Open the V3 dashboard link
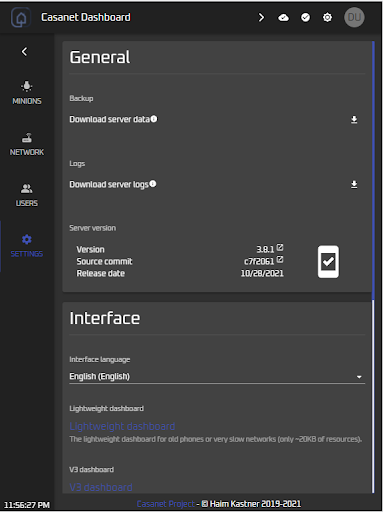The width and height of the screenshot is (383, 512). pyautogui.click(x=101, y=487)
